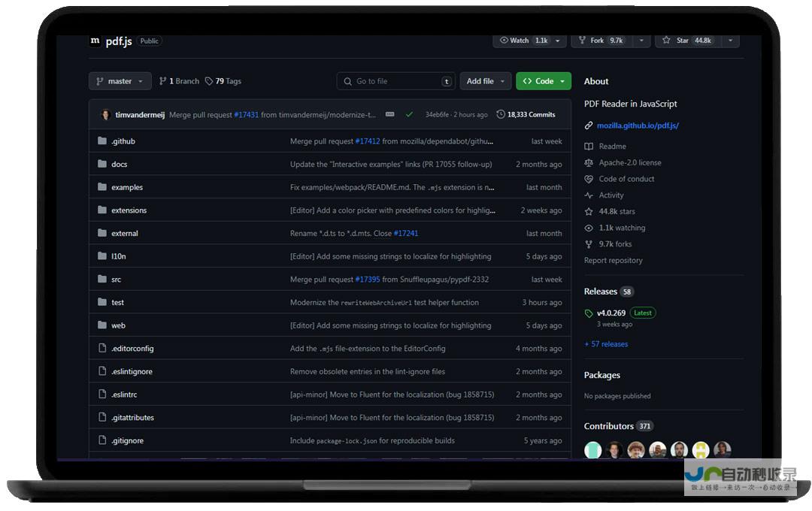Open the .gitignore file
Viewport: 812px width, 511px height.
(127, 440)
